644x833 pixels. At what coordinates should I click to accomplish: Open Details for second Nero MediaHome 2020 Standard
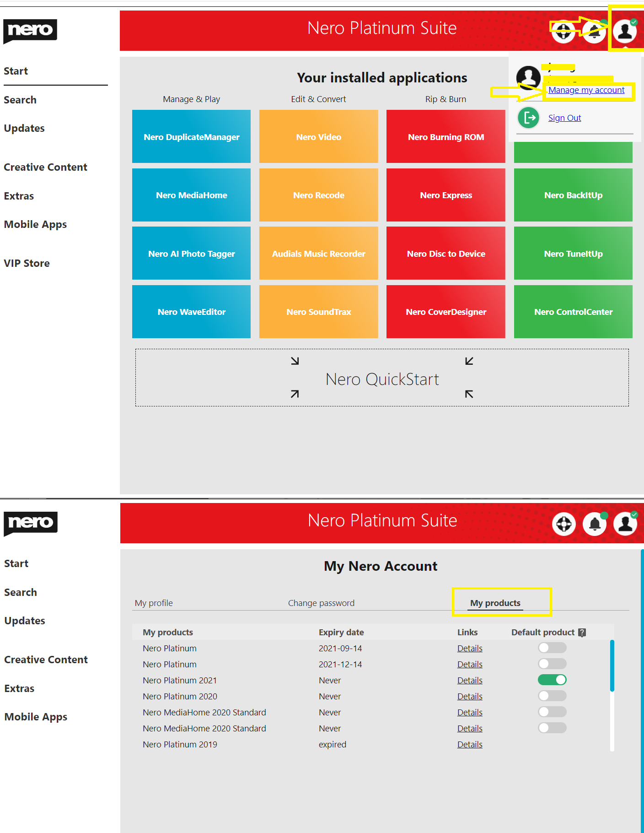(470, 729)
